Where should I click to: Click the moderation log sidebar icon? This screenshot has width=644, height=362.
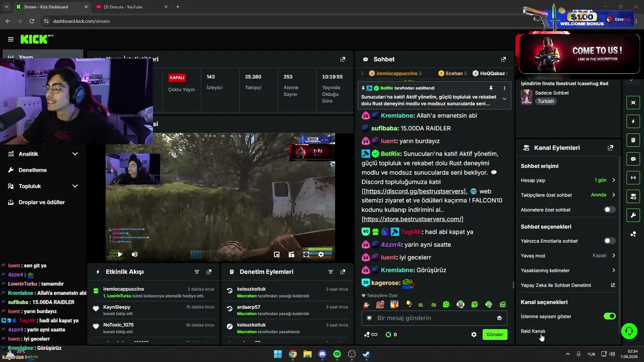coord(633,140)
